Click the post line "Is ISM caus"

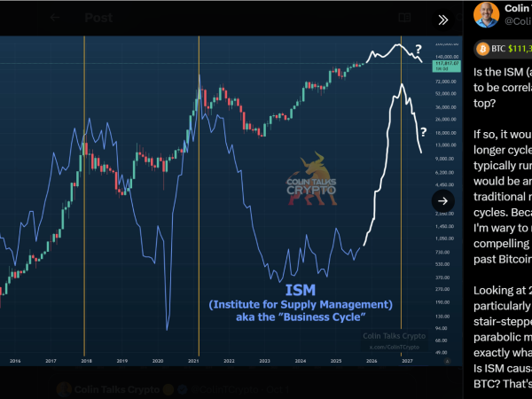[503, 369]
